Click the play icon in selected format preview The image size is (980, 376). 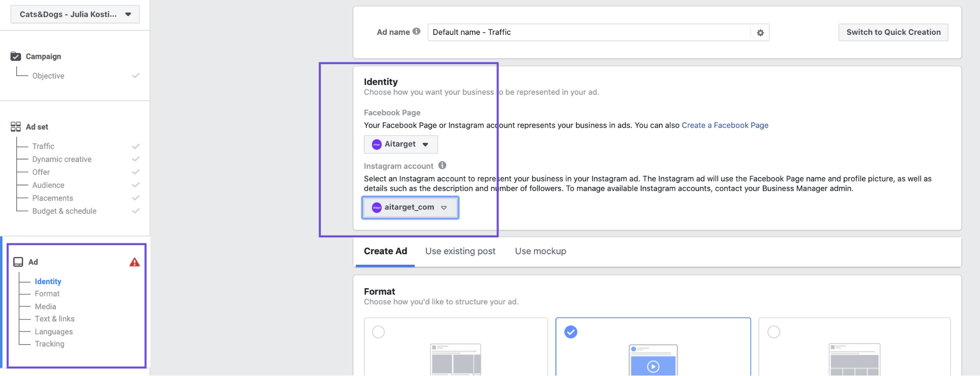click(653, 366)
